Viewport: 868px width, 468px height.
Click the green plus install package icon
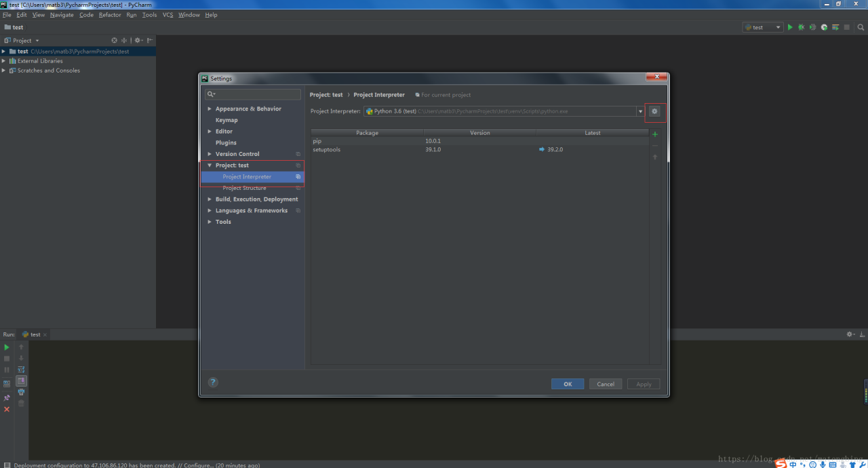click(x=655, y=134)
